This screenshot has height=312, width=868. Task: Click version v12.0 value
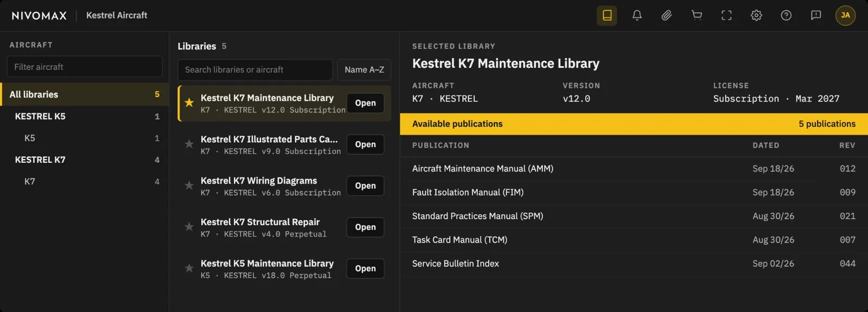click(576, 99)
